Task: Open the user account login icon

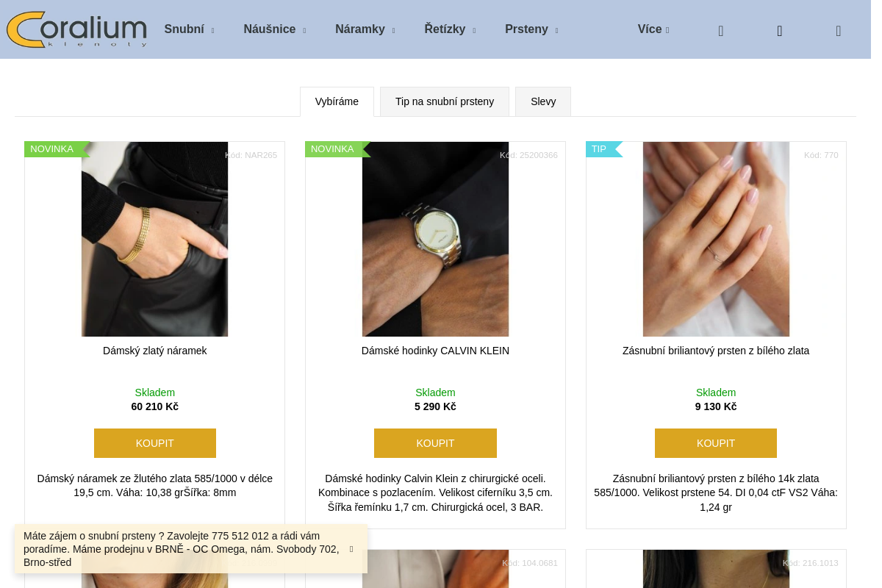Action: click(x=780, y=31)
